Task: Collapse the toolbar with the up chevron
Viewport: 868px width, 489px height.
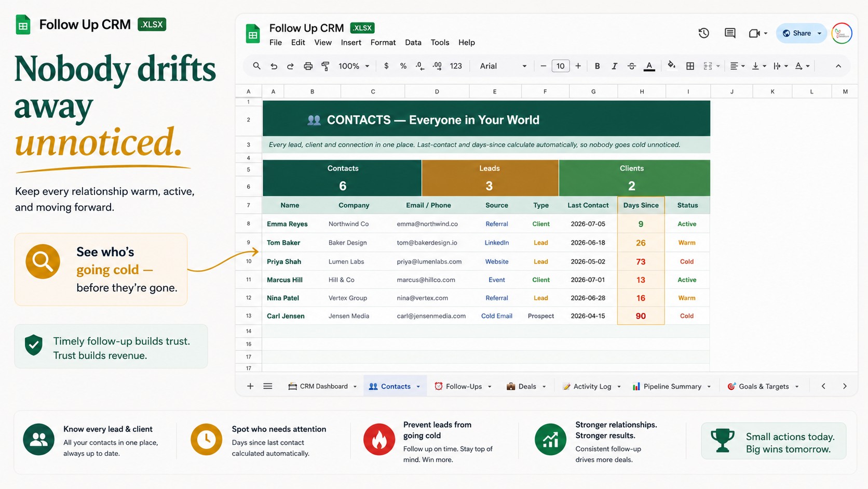Action: click(838, 66)
